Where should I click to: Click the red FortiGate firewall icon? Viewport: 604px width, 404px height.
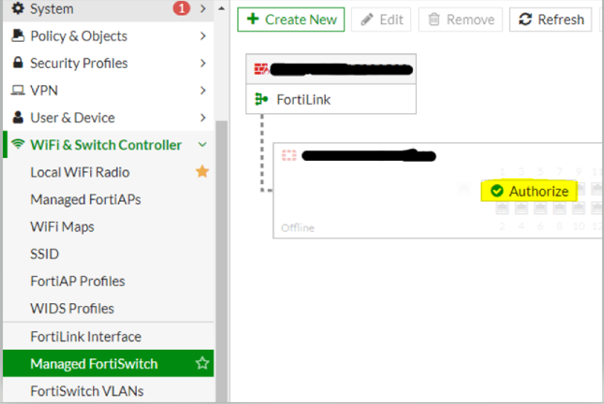pos(262,69)
